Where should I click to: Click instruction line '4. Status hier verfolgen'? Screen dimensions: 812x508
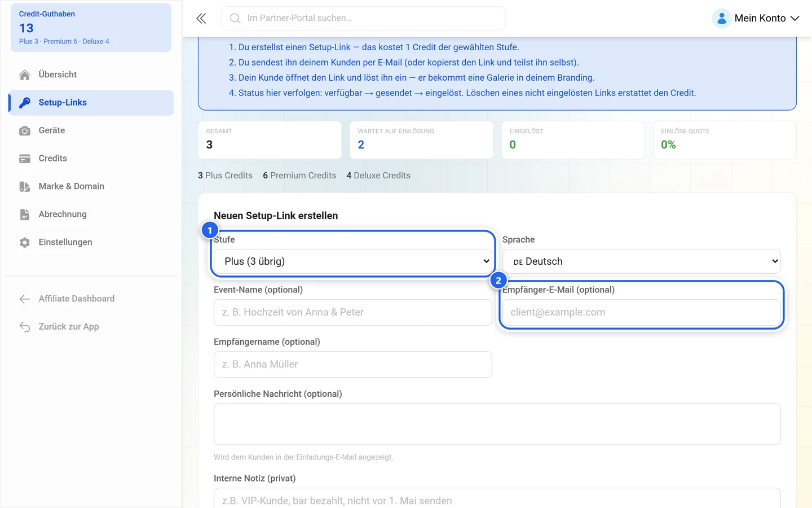(462, 93)
